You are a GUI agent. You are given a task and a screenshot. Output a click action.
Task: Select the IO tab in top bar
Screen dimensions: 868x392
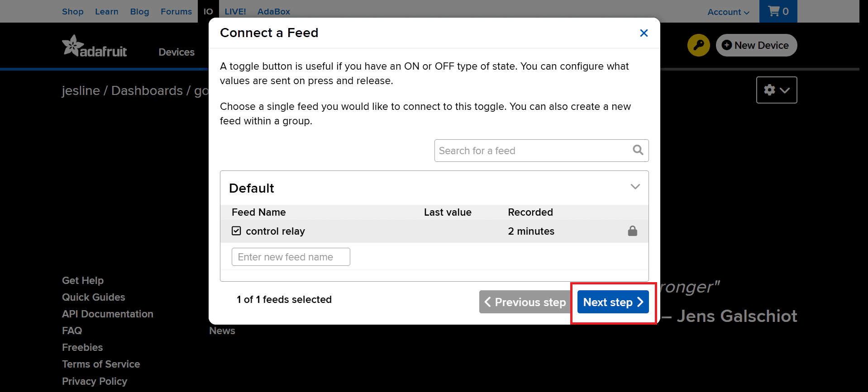208,11
